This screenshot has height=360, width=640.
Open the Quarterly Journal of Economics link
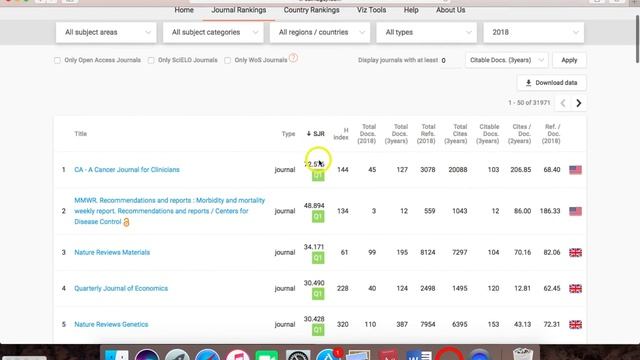click(x=121, y=289)
